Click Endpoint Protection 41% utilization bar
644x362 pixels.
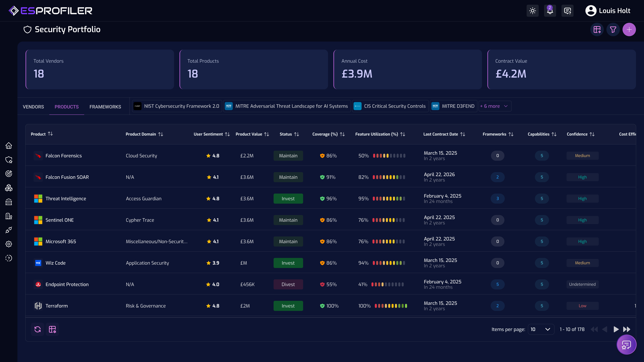point(387,284)
